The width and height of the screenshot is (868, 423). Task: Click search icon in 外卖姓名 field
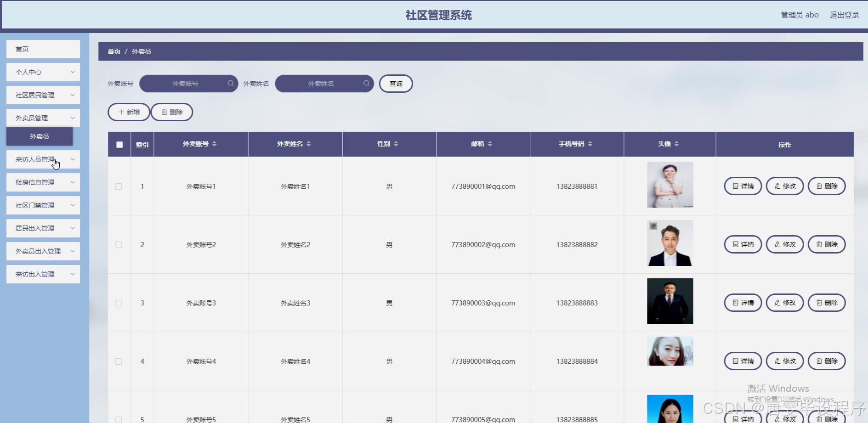pos(366,83)
